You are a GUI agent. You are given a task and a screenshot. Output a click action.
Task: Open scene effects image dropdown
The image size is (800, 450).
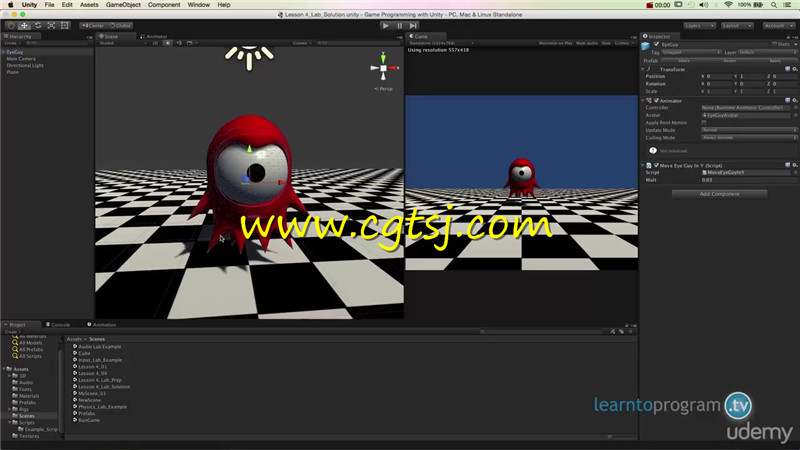191,43
